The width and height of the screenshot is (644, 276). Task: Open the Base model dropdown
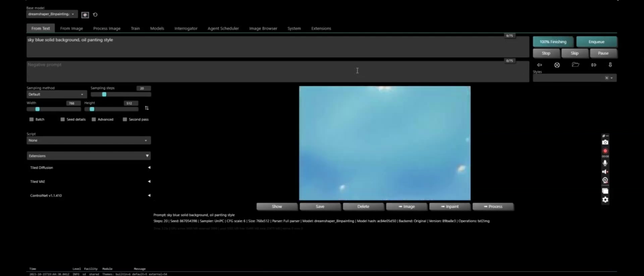pos(52,14)
